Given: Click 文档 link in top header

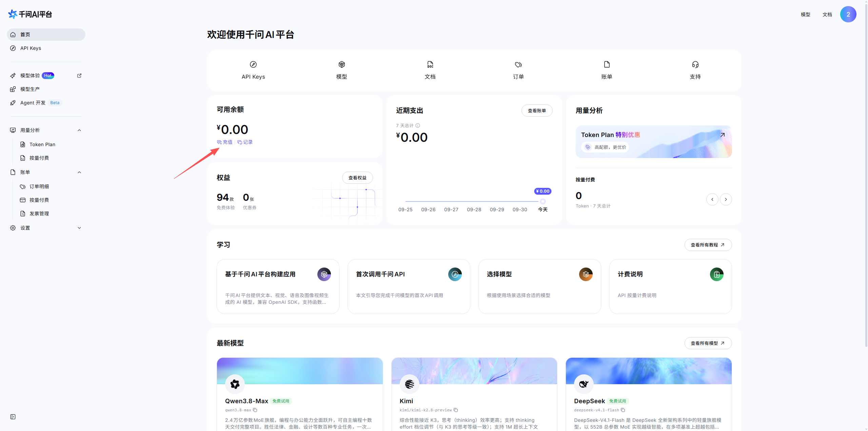Looking at the screenshot, I should 827,15.
